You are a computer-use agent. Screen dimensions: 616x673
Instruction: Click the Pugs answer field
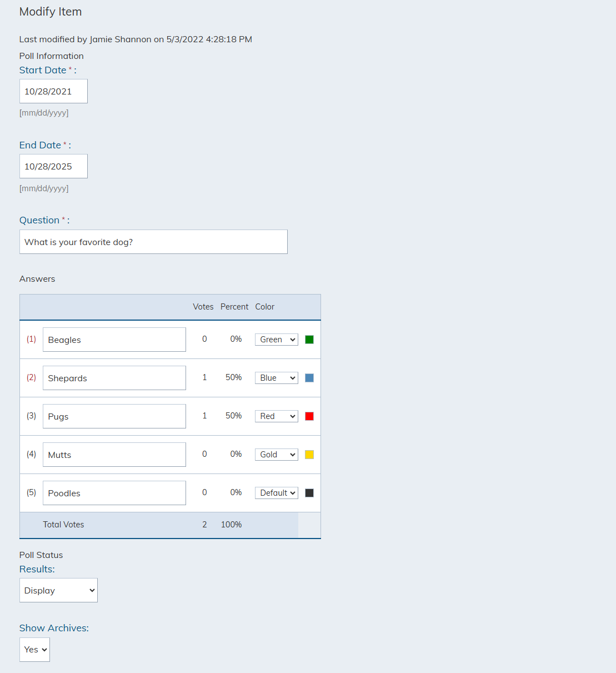(x=114, y=416)
